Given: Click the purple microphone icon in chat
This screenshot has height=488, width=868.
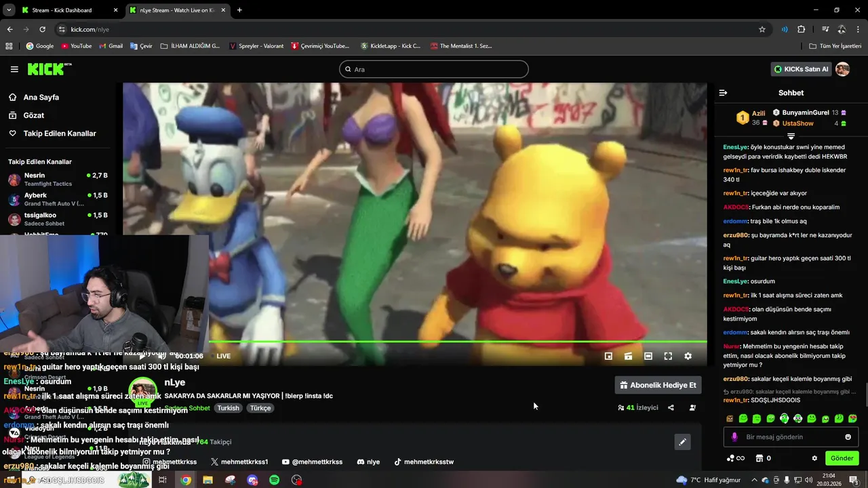Looking at the screenshot, I should pos(734,437).
